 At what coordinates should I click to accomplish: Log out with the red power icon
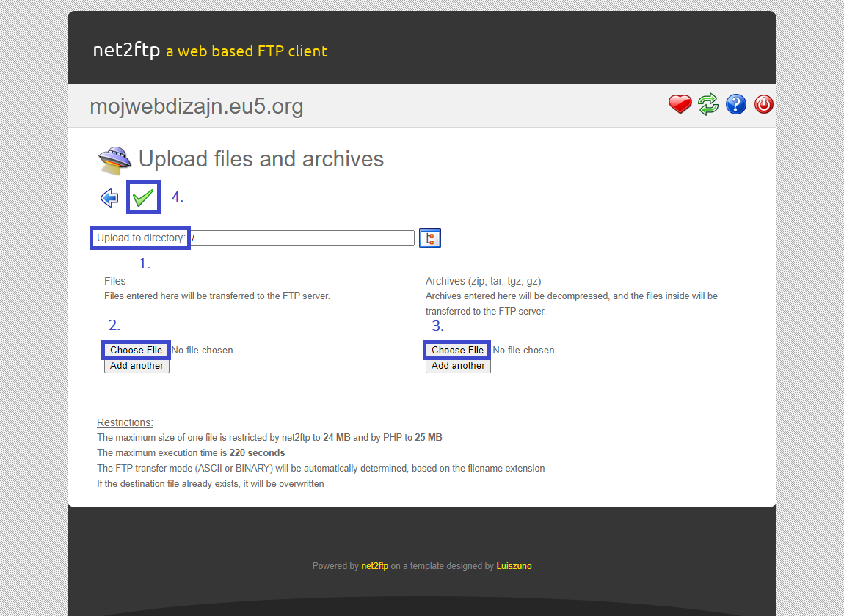click(x=763, y=104)
